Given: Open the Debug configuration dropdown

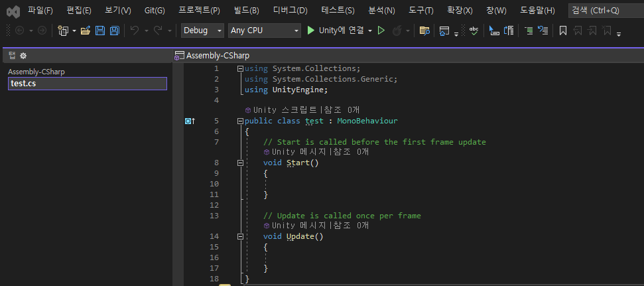Looking at the screenshot, I should tap(202, 31).
